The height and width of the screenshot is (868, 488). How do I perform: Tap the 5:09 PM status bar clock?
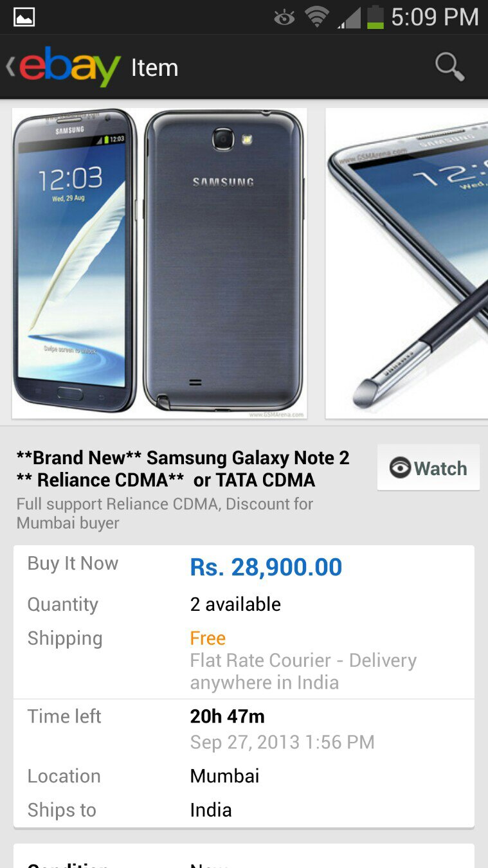pos(435,17)
